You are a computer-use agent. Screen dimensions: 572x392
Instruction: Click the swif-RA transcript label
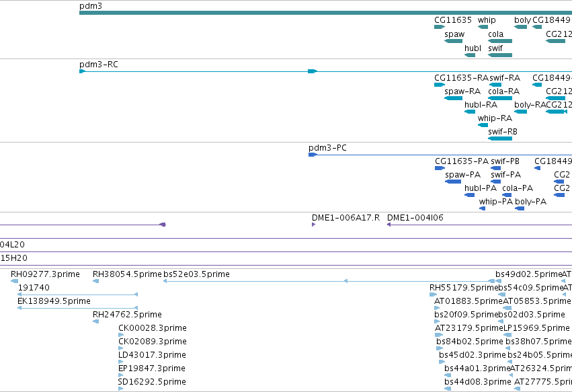(x=505, y=78)
